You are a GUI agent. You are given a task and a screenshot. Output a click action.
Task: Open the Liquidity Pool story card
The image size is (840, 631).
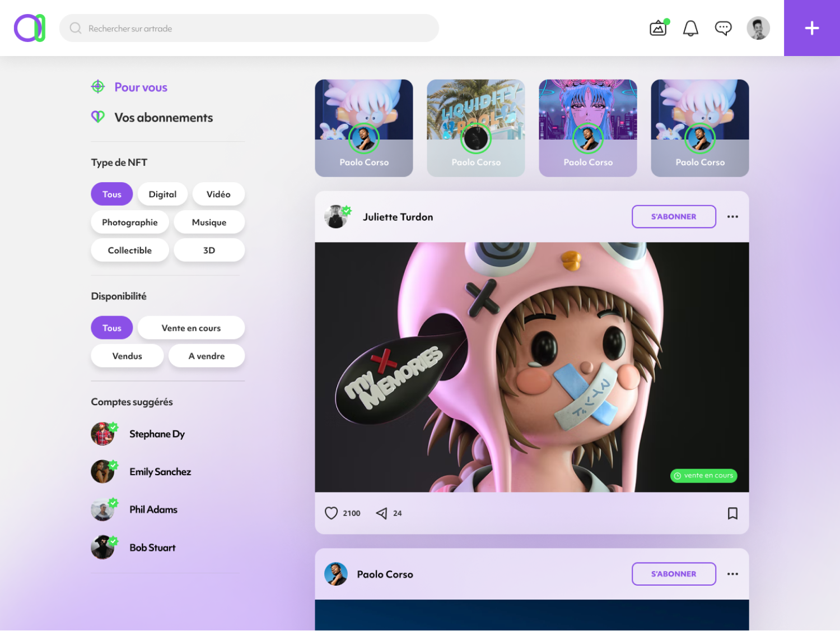pos(476,128)
